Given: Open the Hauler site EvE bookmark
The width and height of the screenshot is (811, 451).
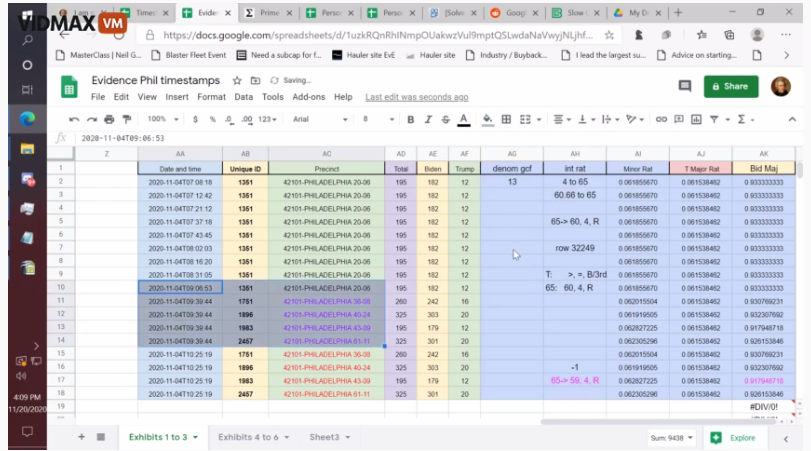Looking at the screenshot, I should tap(364, 55).
